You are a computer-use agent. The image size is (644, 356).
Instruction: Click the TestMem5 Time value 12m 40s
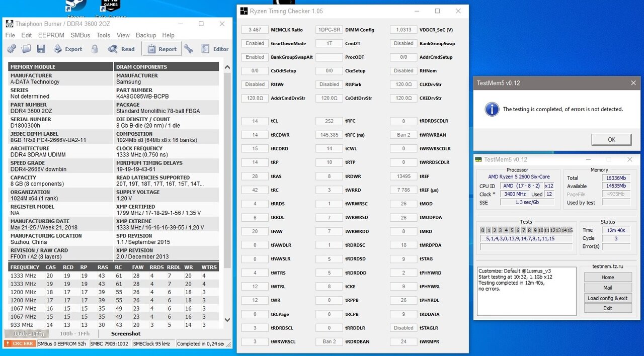(616, 230)
